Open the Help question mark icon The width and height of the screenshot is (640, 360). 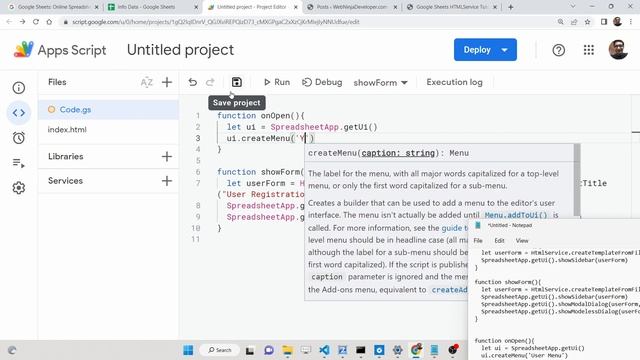coord(558,50)
